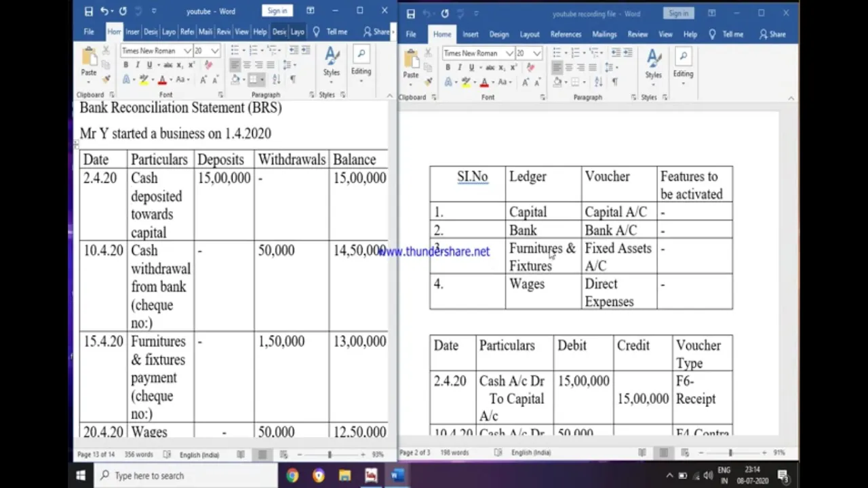Toggle align left in youtube window
Image resolution: width=868 pixels, height=488 pixels.
235,65
